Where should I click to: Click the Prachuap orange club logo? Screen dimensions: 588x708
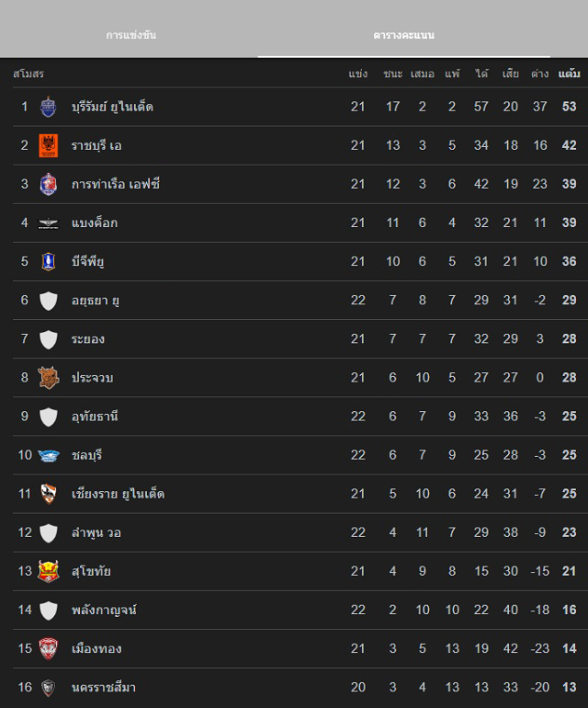tap(49, 378)
